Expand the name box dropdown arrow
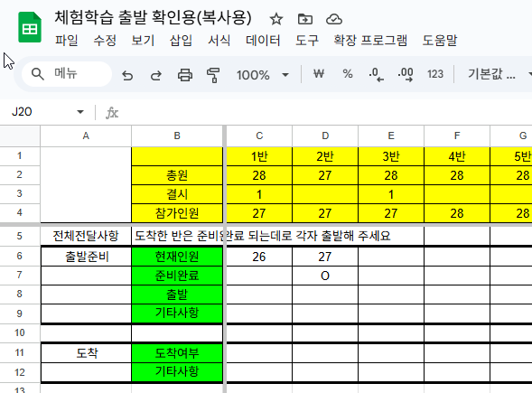 coord(80,112)
